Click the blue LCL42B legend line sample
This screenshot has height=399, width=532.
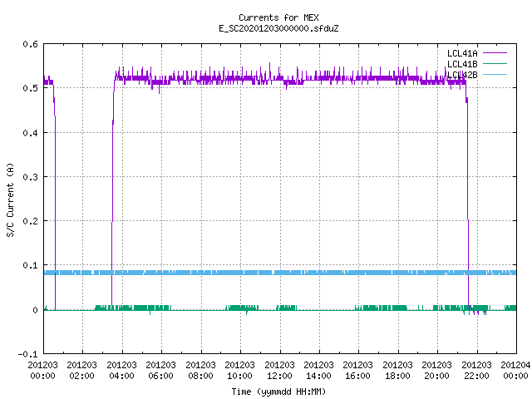click(495, 74)
